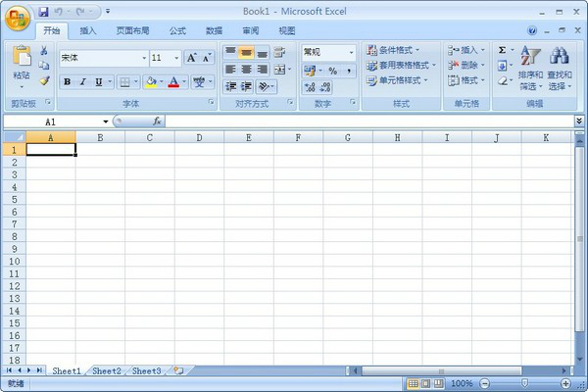Save the workbook from Quick Access toolbar
This screenshot has width=588, height=392.
coord(43,12)
